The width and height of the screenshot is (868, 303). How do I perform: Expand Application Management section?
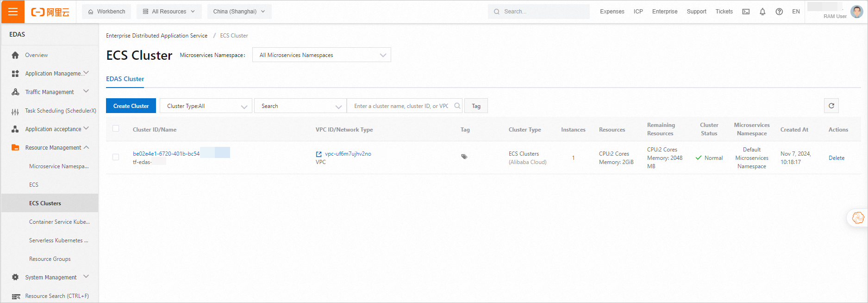[x=86, y=73]
